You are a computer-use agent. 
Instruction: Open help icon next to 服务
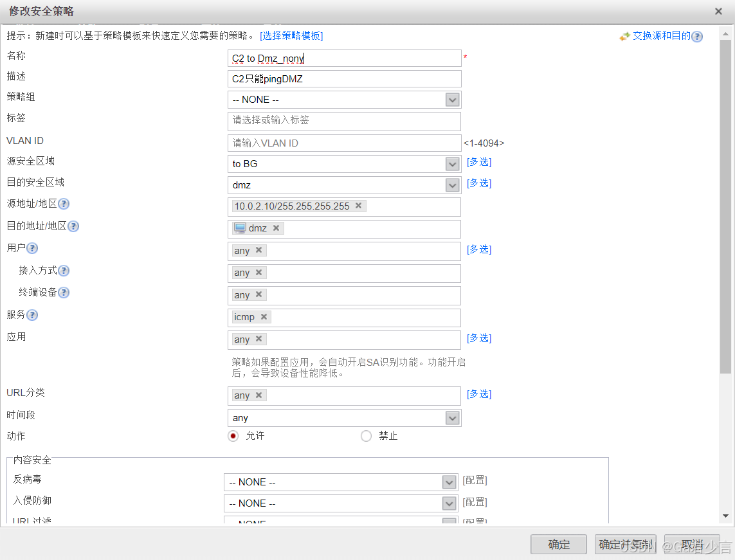pos(32,315)
